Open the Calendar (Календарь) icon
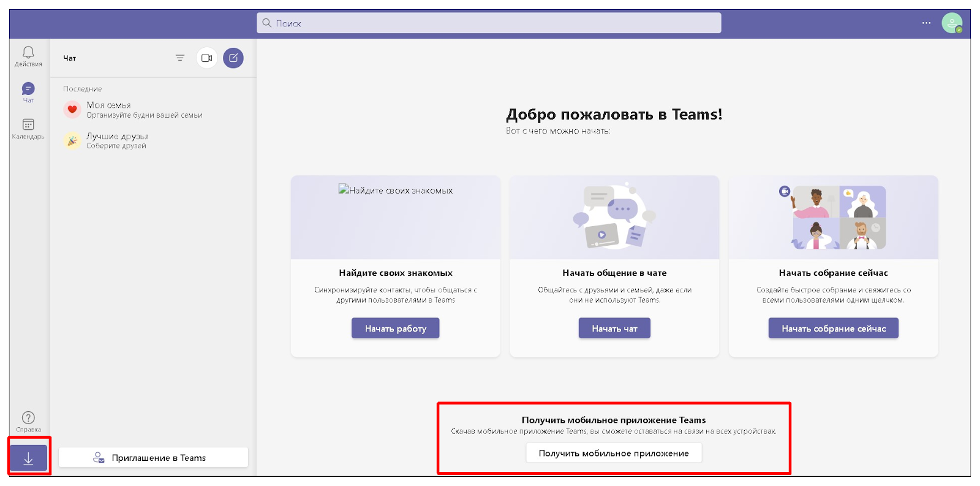The height and width of the screenshot is (486, 980). (x=28, y=128)
